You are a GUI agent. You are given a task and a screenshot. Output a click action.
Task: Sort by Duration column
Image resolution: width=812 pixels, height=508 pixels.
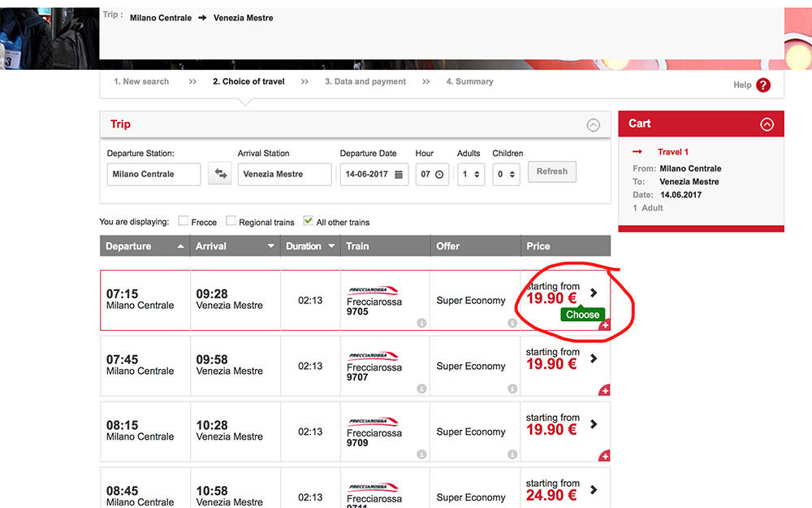[x=310, y=246]
